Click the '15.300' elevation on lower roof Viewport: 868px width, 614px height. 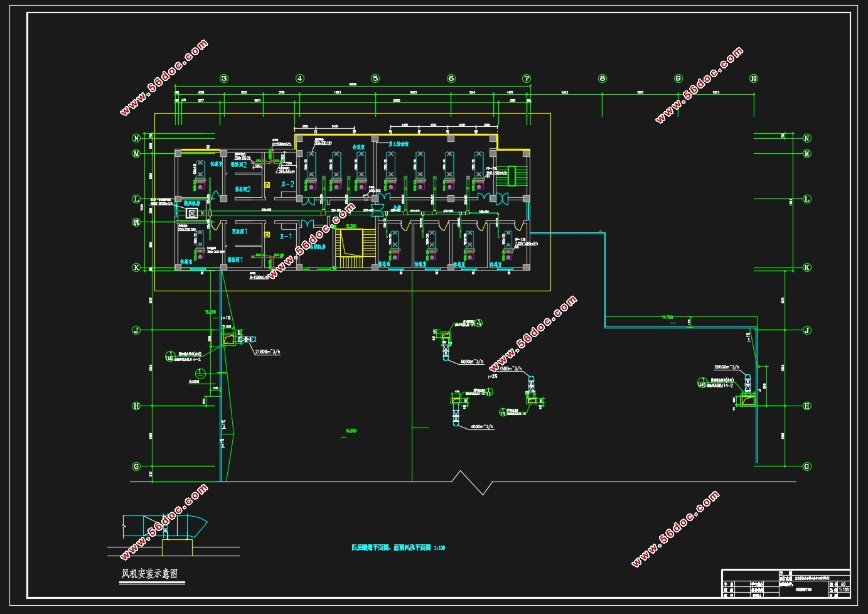[x=351, y=431]
